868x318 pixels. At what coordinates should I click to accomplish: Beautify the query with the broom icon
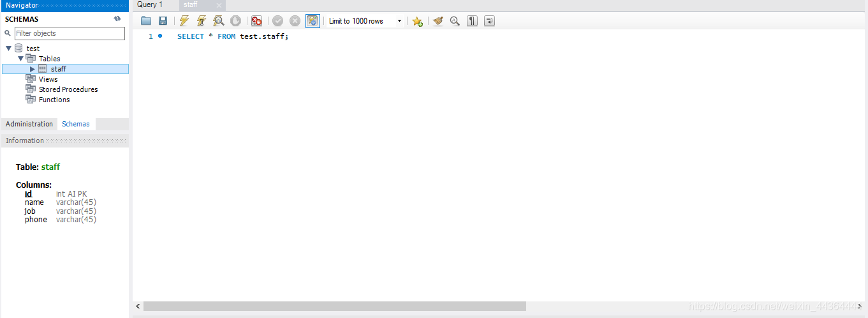438,21
